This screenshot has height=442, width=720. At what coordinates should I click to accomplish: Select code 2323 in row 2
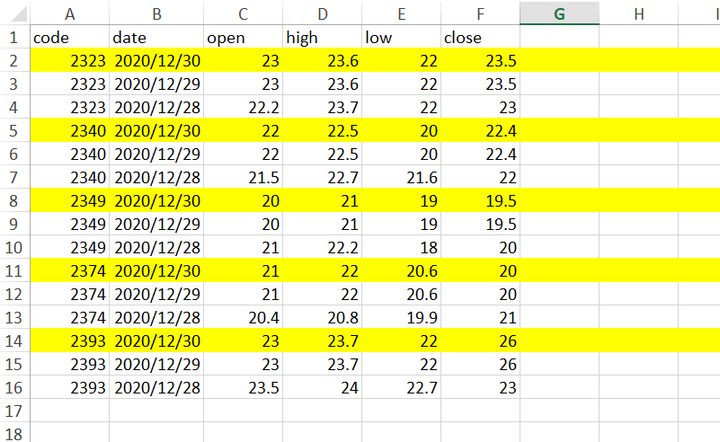pos(70,61)
